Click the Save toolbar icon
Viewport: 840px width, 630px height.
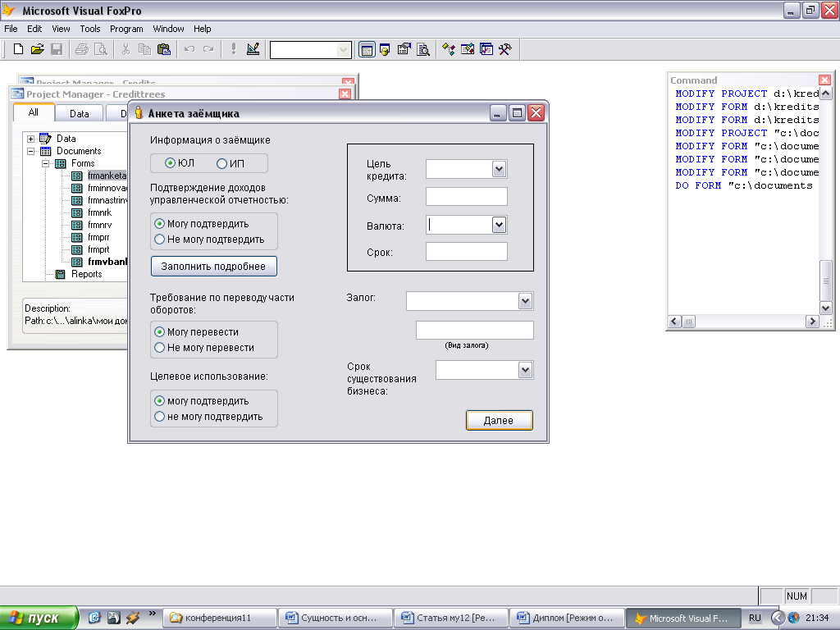[57, 49]
